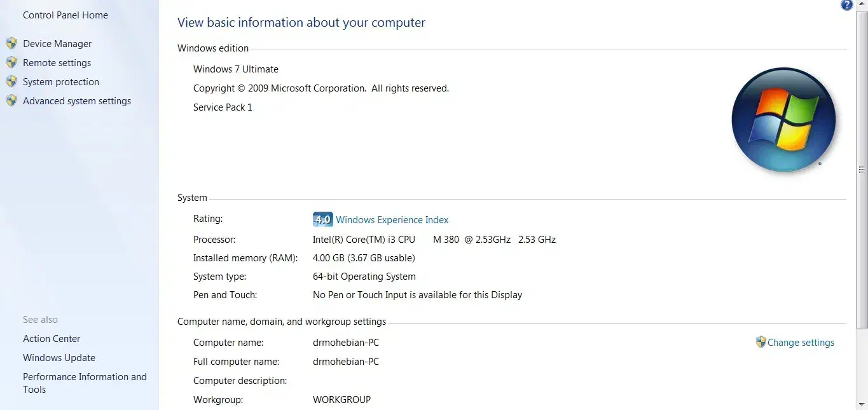Click the shield icon beside Change settings

tap(761, 342)
